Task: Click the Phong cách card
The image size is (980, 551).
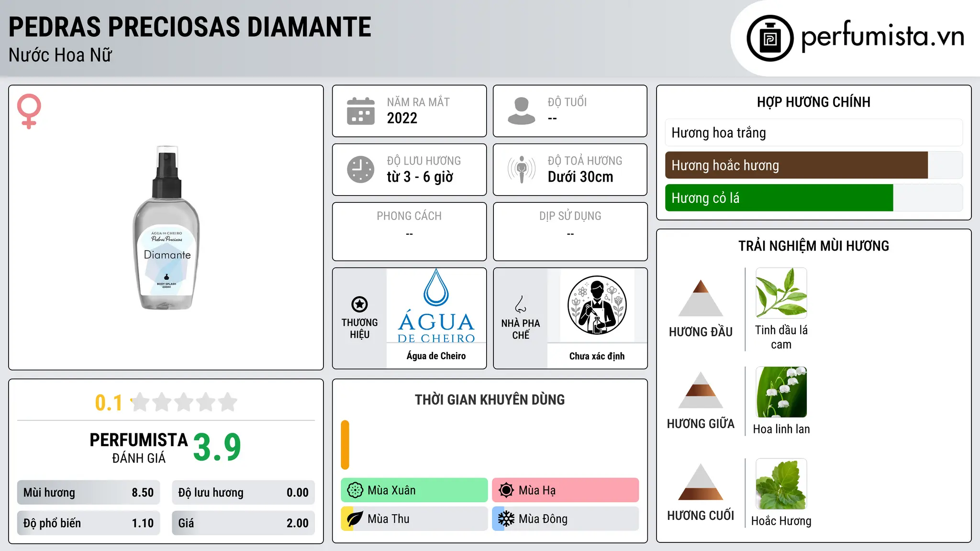Action: (x=410, y=231)
